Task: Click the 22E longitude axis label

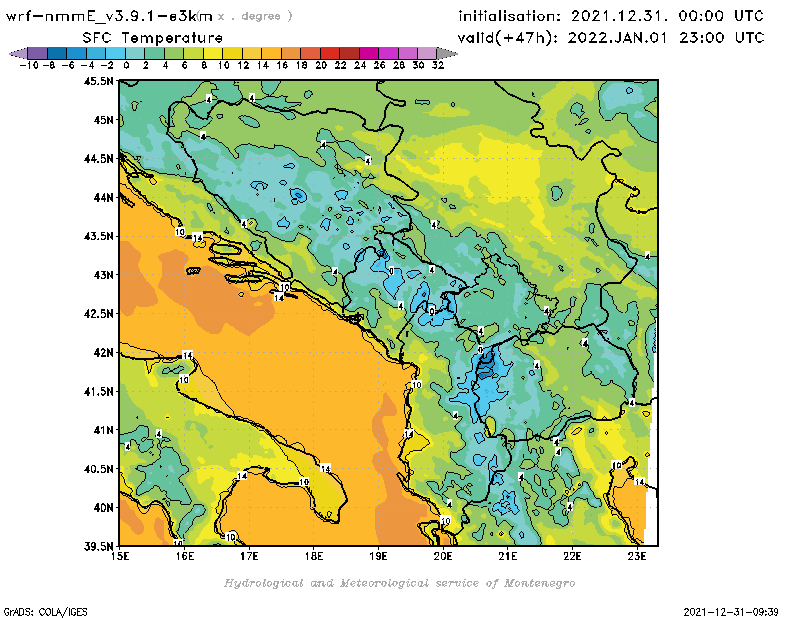Action: point(572,556)
